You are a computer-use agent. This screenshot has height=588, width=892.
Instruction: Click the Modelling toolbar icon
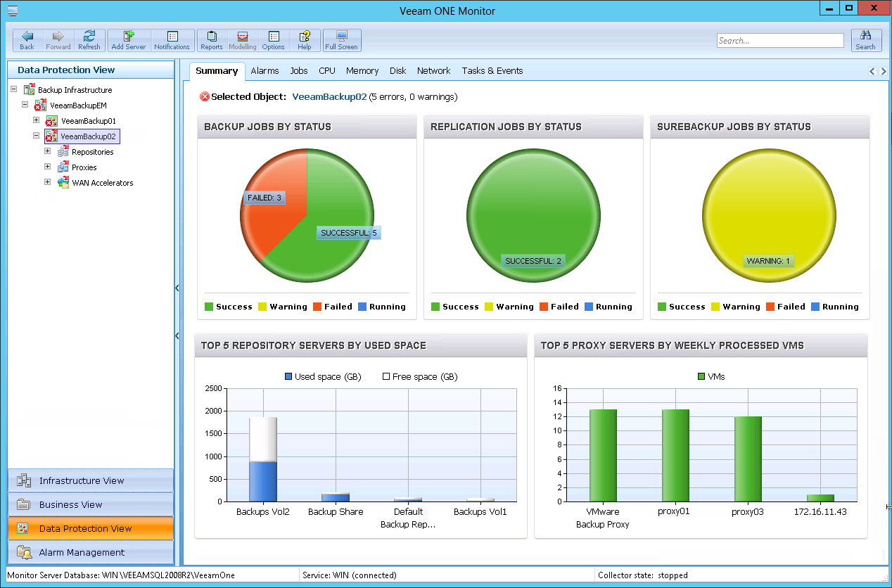[243, 37]
